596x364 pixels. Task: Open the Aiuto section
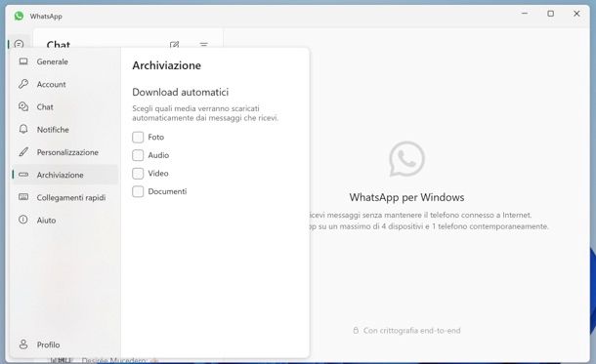click(64, 221)
